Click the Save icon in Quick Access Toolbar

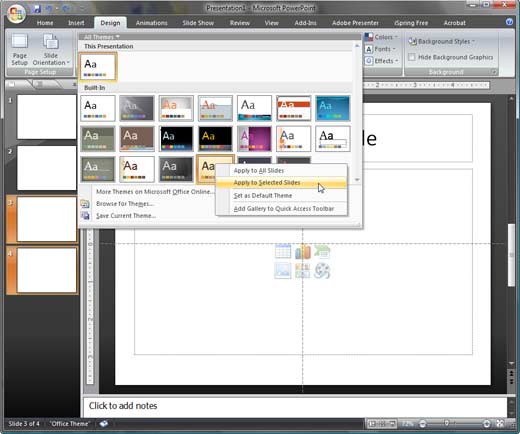coord(36,9)
